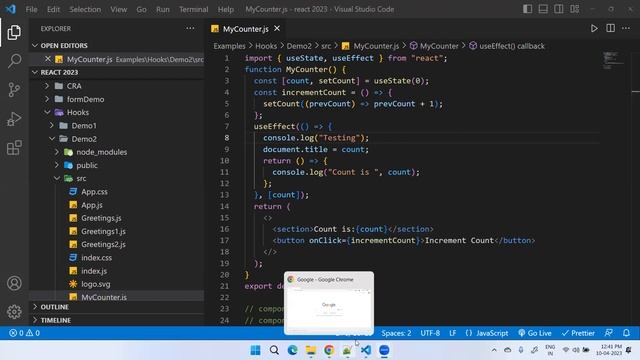Image resolution: width=640 pixels, height=360 pixels.
Task: Open the Terminal menu
Action: pyautogui.click(x=193, y=9)
